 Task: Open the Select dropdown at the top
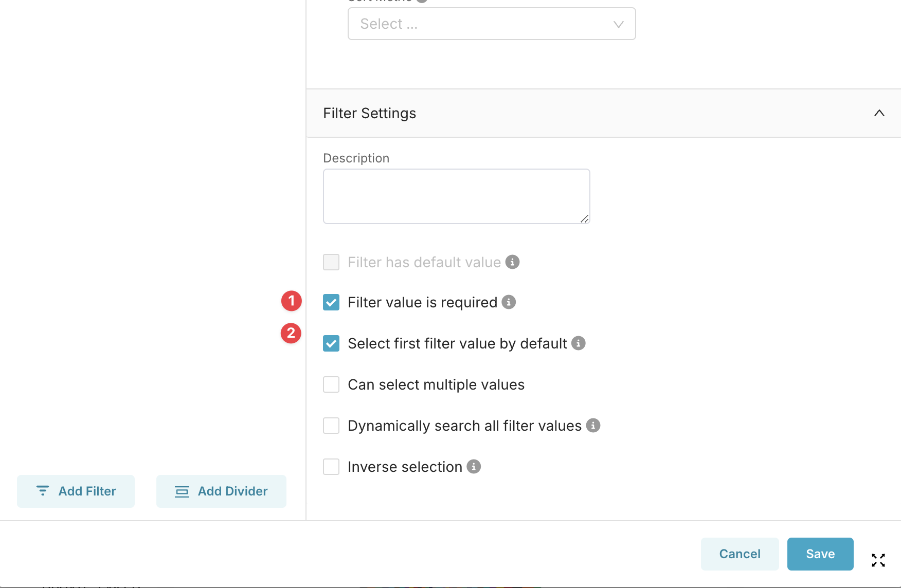pyautogui.click(x=492, y=24)
